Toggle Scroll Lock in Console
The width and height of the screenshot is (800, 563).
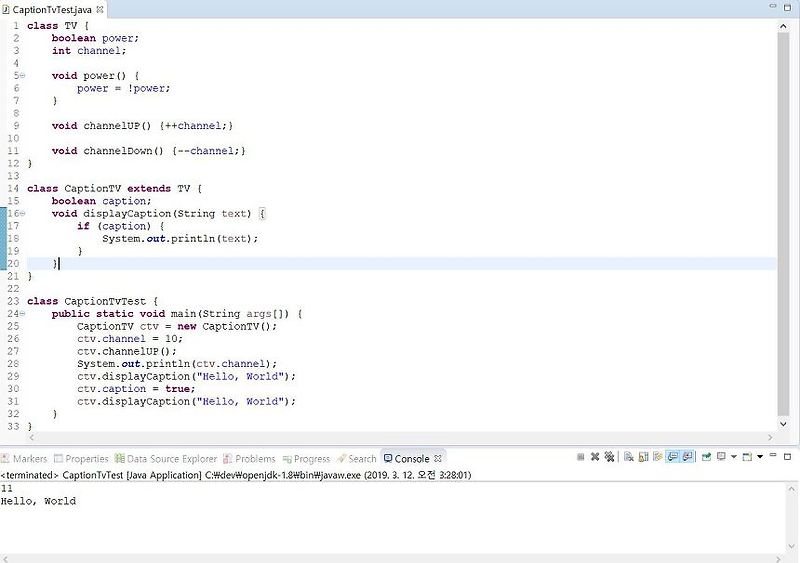(x=643, y=456)
